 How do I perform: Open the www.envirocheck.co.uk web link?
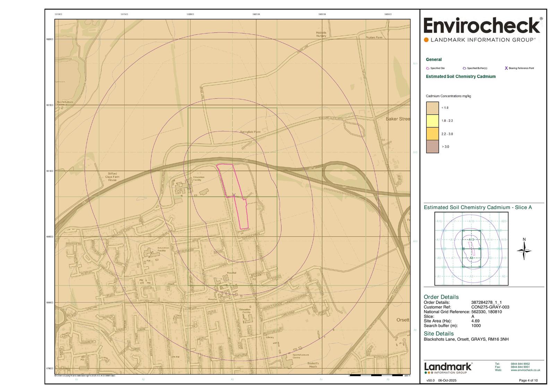[x=525, y=370]
